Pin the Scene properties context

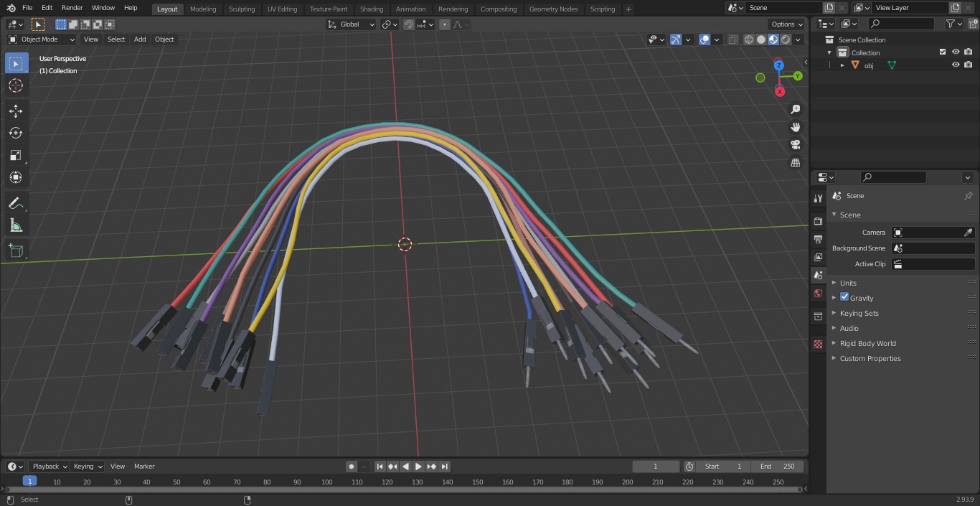point(968,196)
